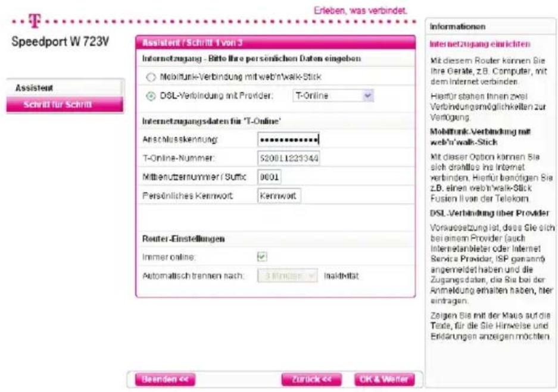Click the Anschlusskennung input field
This screenshot has height=392, width=558.
(289, 140)
